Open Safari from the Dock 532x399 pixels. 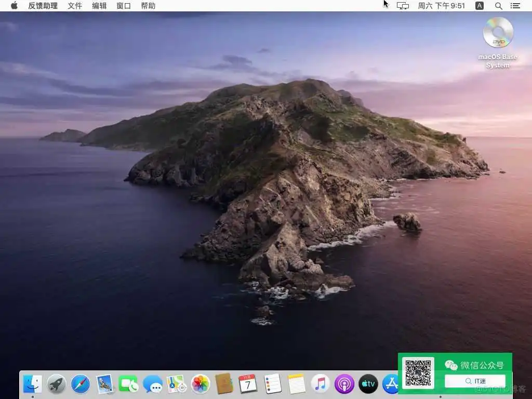[81, 384]
